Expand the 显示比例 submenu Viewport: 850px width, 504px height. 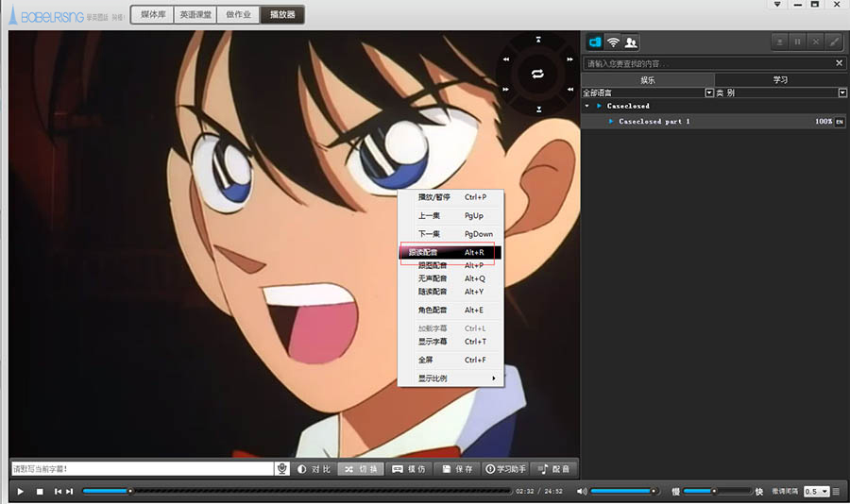(451, 378)
